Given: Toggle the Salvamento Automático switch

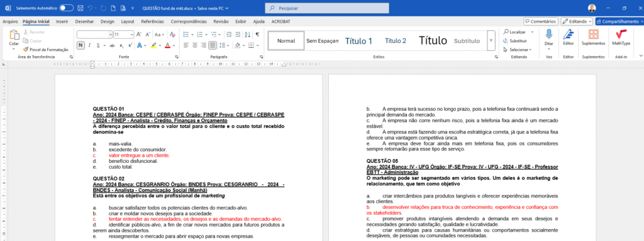Looking at the screenshot, I should tap(67, 8).
